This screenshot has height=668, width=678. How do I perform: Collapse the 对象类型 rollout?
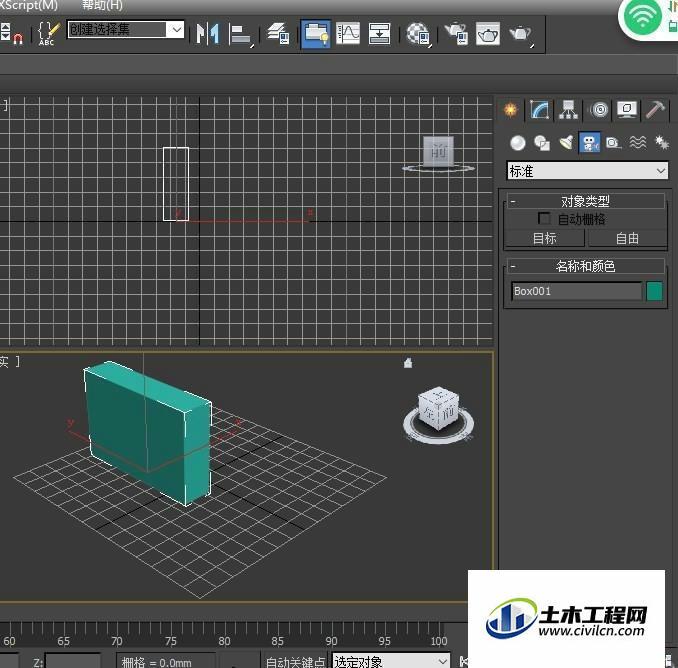pyautogui.click(x=585, y=201)
